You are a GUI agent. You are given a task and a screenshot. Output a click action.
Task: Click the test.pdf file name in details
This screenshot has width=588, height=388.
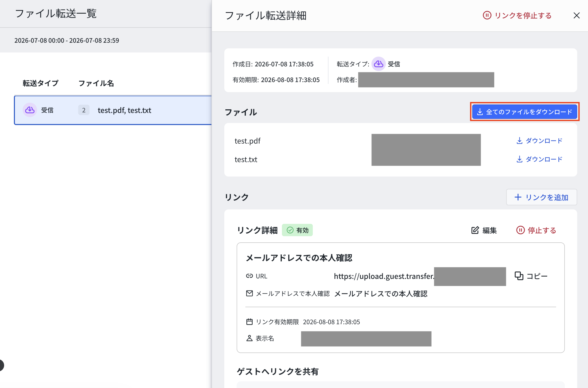coord(247,141)
